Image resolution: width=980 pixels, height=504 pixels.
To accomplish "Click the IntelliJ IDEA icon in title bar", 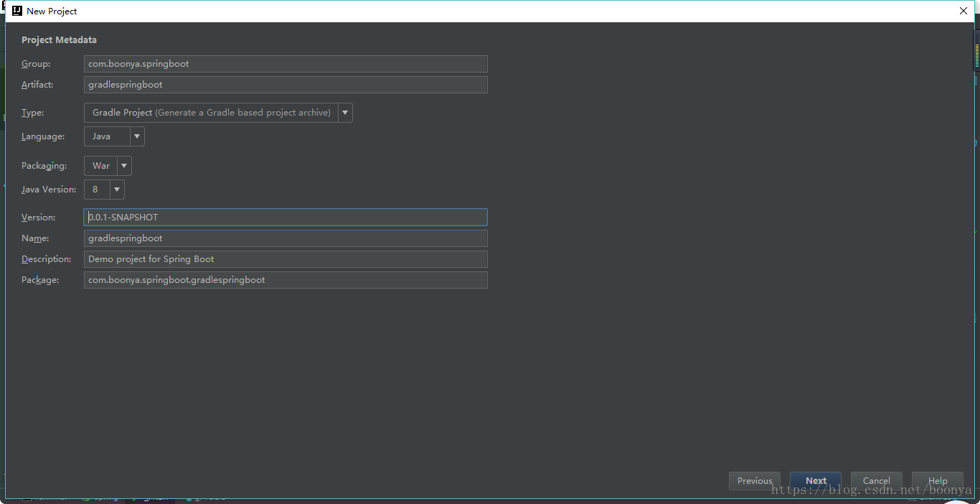I will pyautogui.click(x=17, y=11).
